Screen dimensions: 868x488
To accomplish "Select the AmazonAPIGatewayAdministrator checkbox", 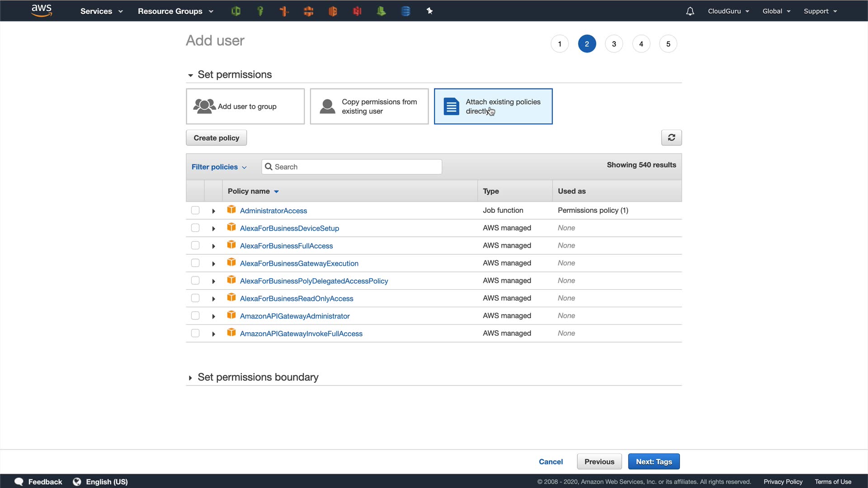I will pyautogui.click(x=195, y=316).
